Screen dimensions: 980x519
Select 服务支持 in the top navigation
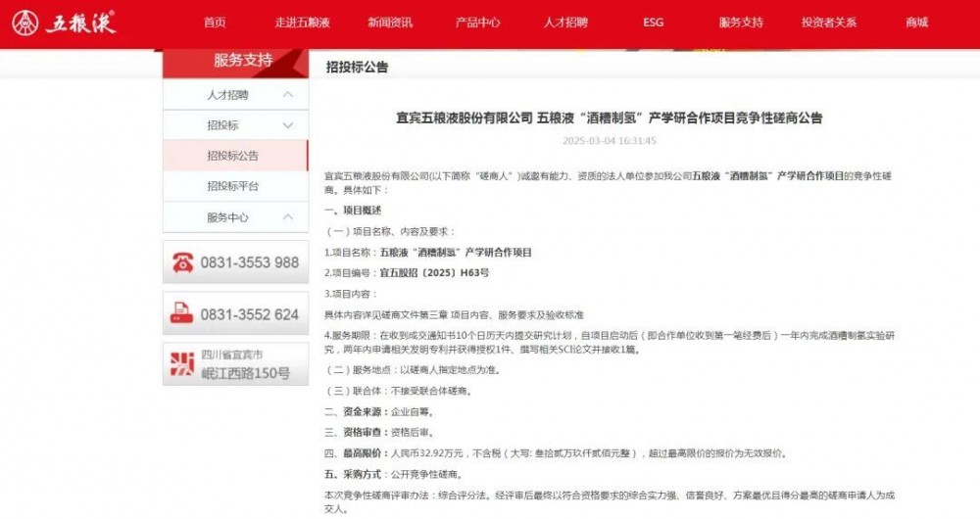(x=741, y=23)
